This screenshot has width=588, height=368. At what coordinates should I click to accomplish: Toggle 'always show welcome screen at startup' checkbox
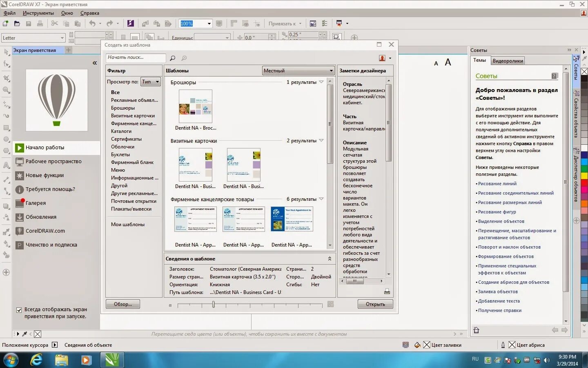[19, 310]
